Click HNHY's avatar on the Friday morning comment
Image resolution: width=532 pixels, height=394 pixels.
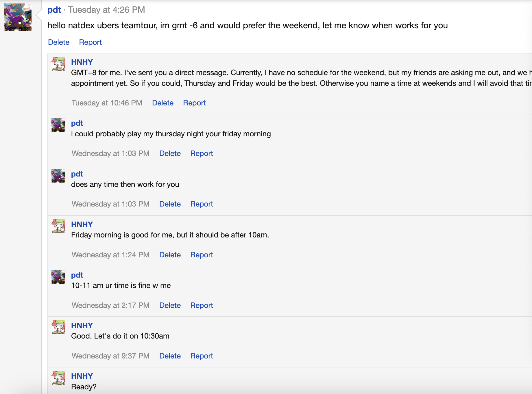click(58, 226)
